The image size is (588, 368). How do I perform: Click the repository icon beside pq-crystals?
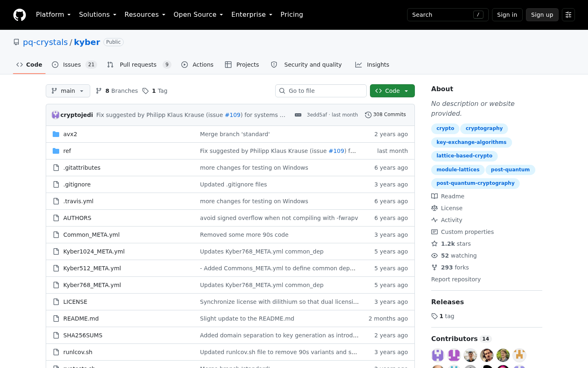click(16, 42)
